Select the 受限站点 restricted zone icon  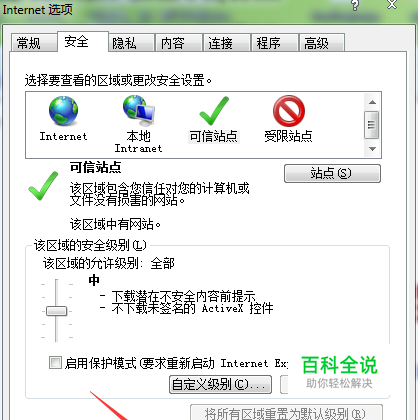point(289,111)
